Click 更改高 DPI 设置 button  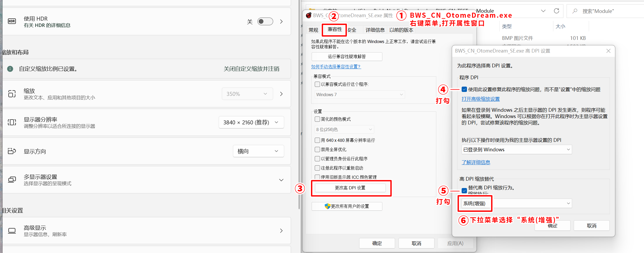[x=350, y=188]
